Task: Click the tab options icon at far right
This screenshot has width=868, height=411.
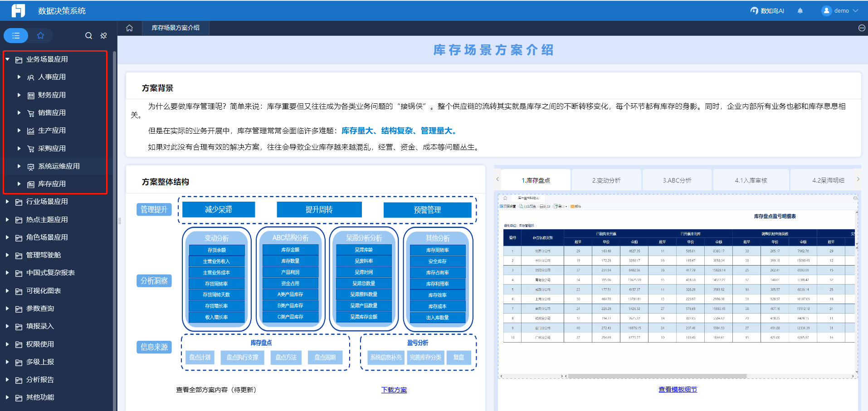Action: point(862,28)
